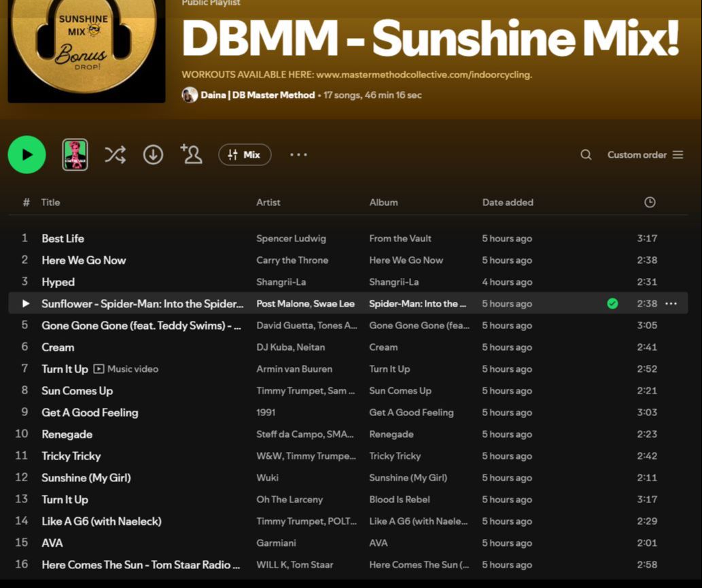Select the song title Cream
This screenshot has height=588, width=702.
click(x=58, y=347)
